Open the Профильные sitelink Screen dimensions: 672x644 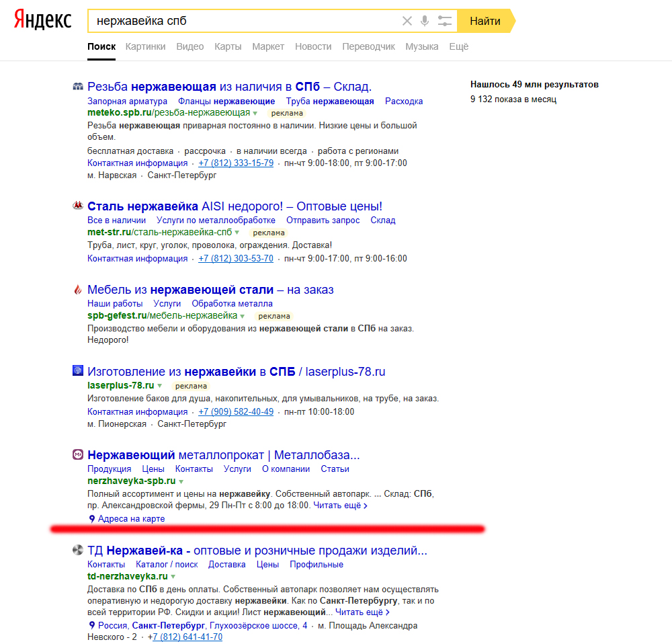tap(317, 564)
